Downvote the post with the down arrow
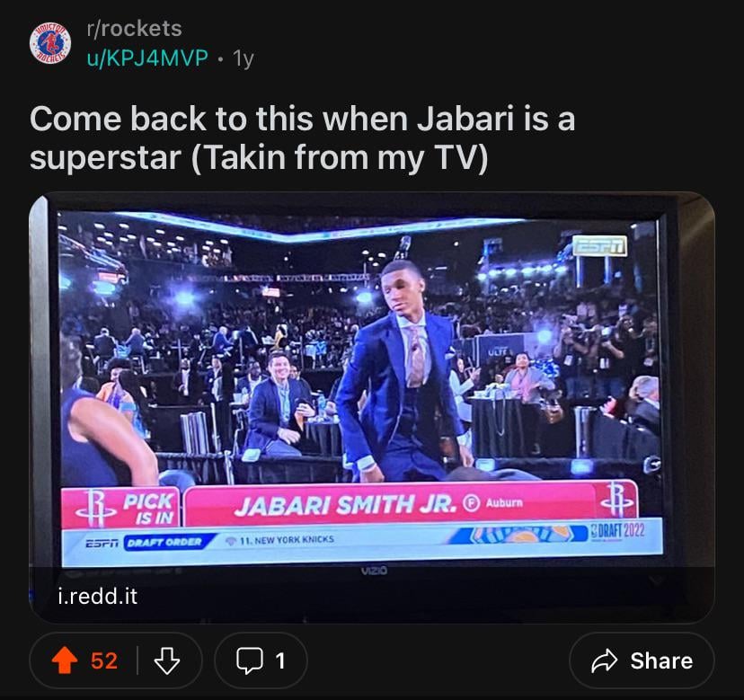This screenshot has height=700, width=744. (167, 660)
